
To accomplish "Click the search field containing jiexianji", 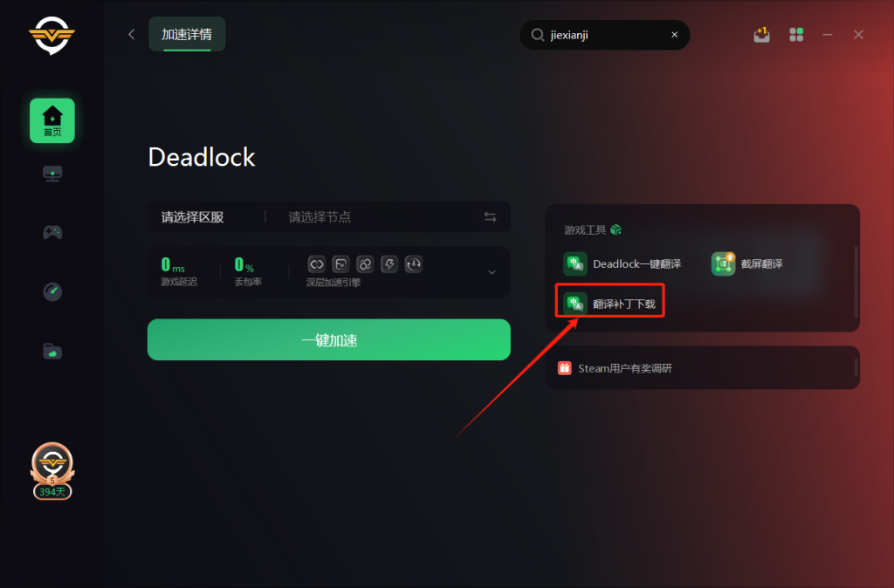I will point(605,35).
